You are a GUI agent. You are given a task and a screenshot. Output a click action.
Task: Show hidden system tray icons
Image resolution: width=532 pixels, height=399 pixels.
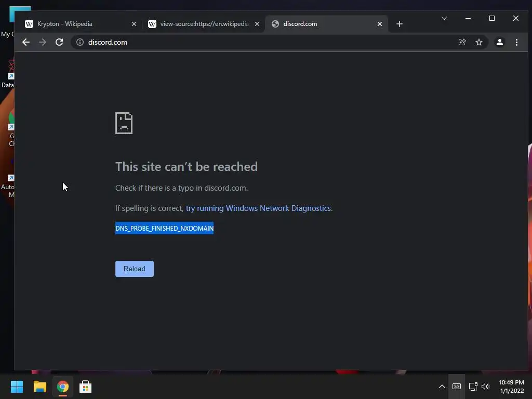pos(442,387)
